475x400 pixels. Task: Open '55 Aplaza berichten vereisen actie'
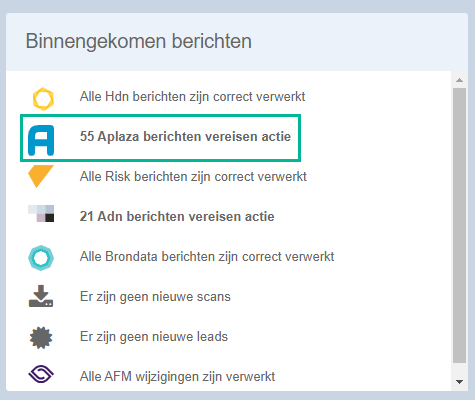click(x=185, y=137)
